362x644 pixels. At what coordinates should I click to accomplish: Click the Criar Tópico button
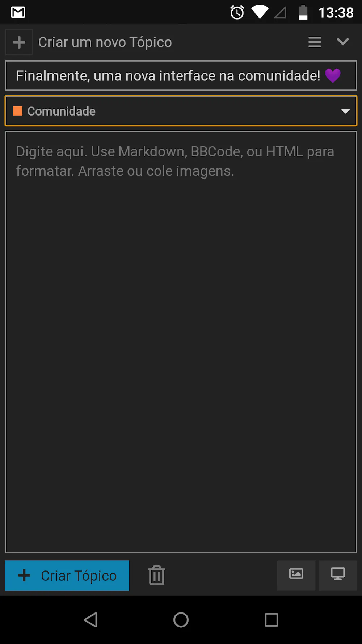(x=67, y=575)
